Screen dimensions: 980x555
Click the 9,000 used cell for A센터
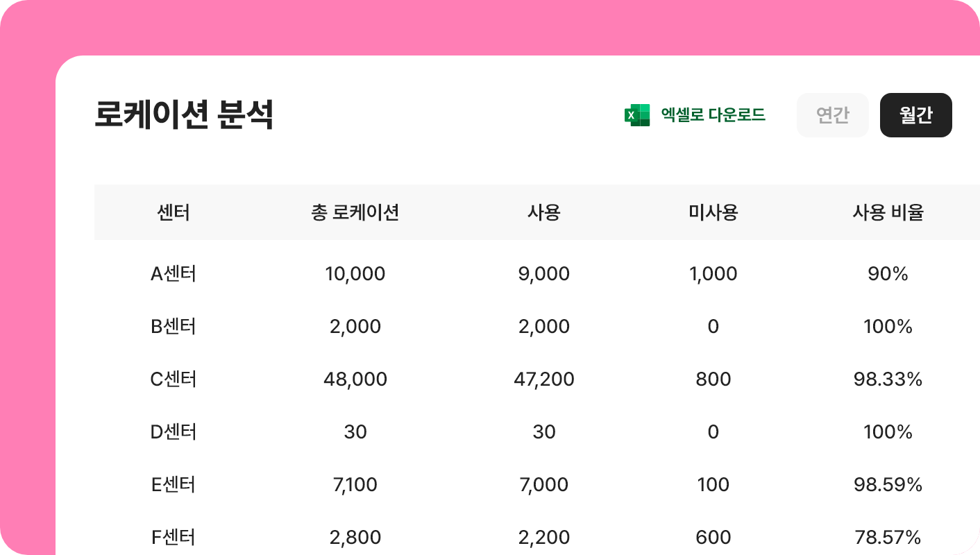point(544,274)
